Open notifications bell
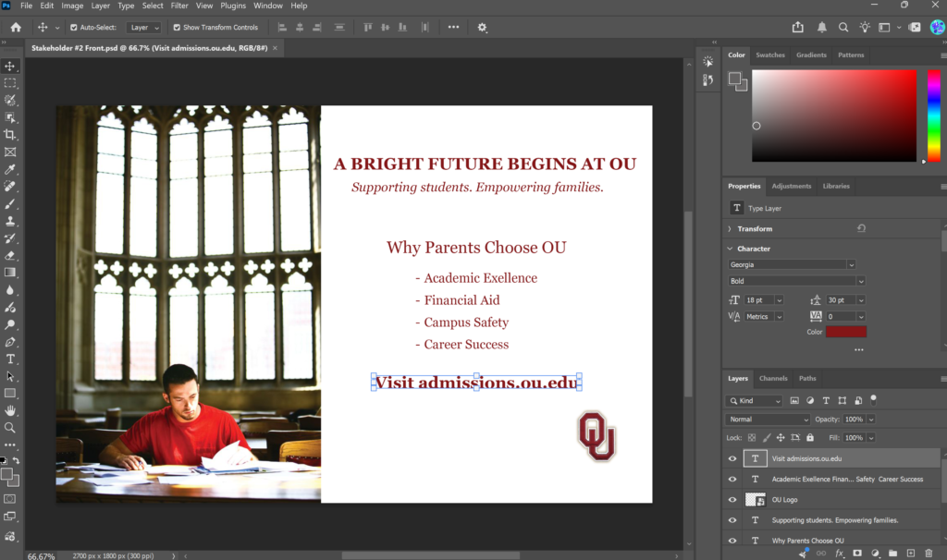The height and width of the screenshot is (560, 947). pos(822,27)
